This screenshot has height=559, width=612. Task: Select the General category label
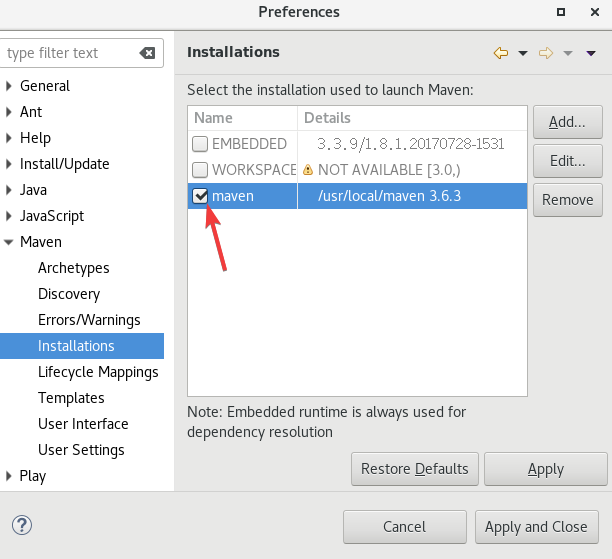[x=45, y=86]
